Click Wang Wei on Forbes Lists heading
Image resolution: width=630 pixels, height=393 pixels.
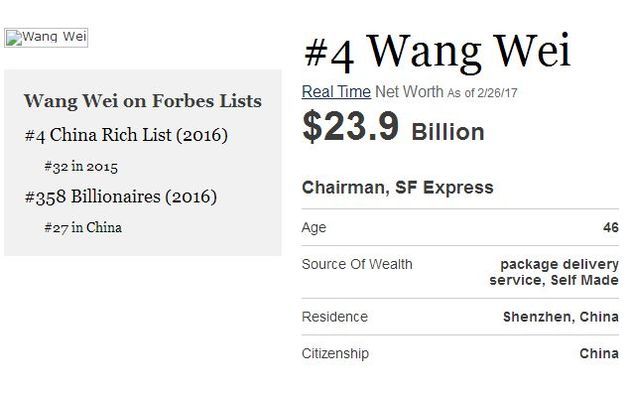(143, 101)
